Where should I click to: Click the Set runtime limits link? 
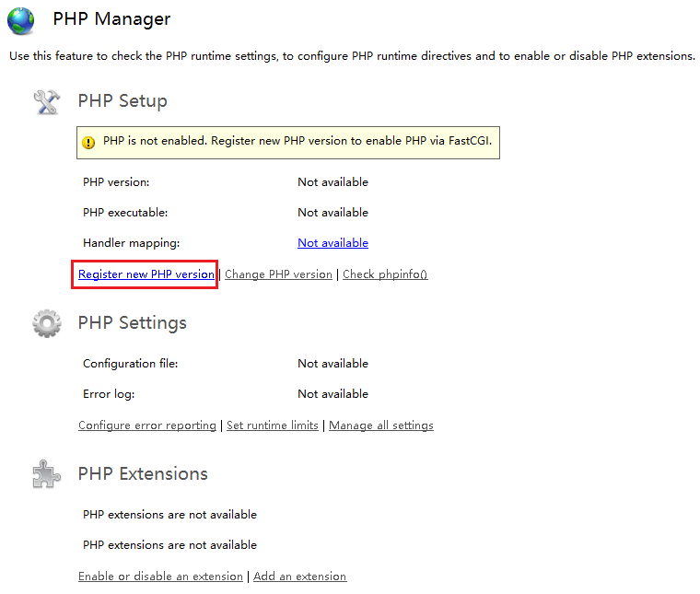(x=273, y=425)
